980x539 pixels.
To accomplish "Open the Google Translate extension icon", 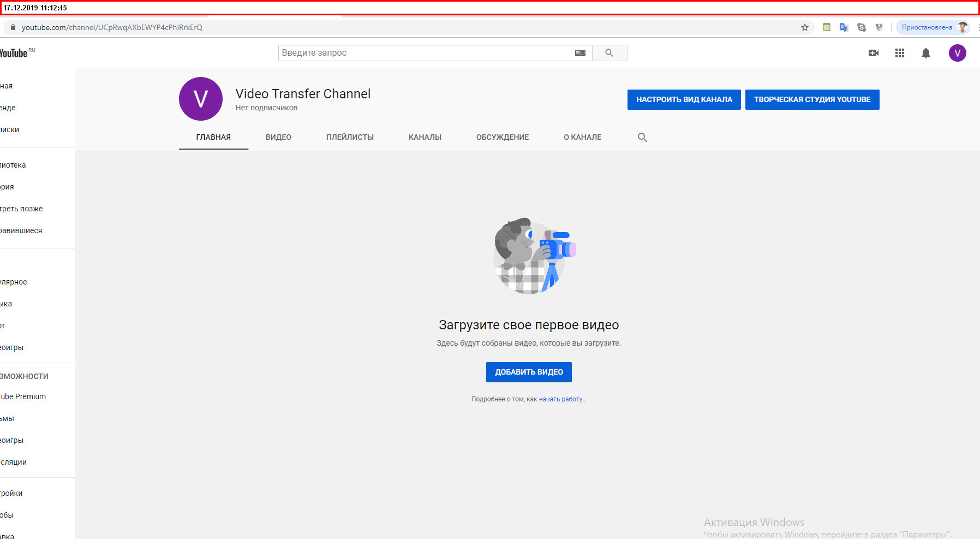I will 844,27.
